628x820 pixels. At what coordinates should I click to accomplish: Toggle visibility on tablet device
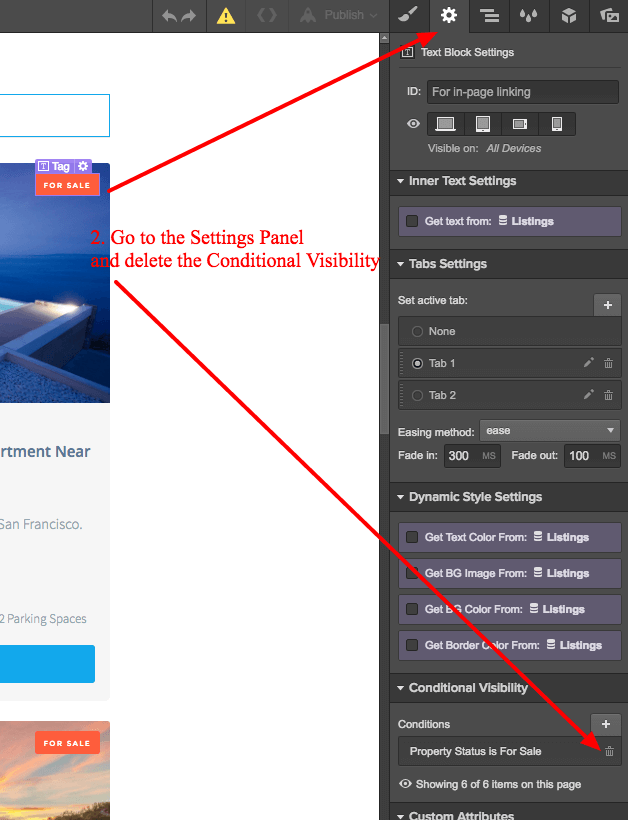pos(483,124)
